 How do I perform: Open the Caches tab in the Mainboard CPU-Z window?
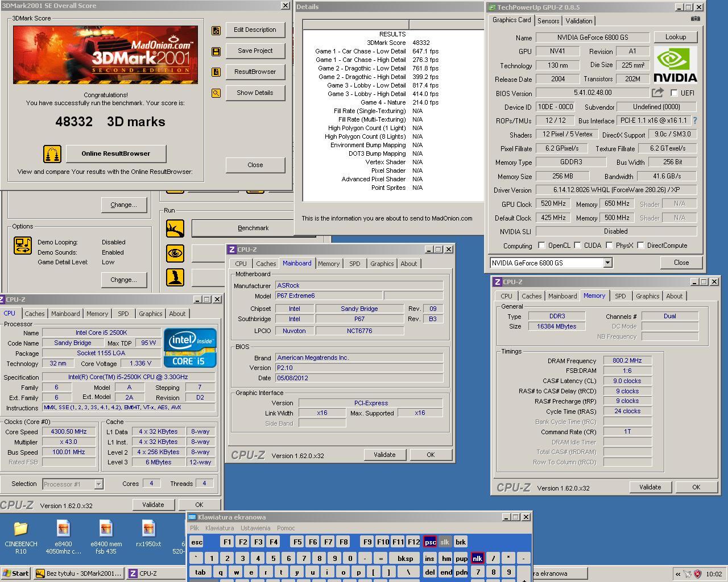coord(266,264)
